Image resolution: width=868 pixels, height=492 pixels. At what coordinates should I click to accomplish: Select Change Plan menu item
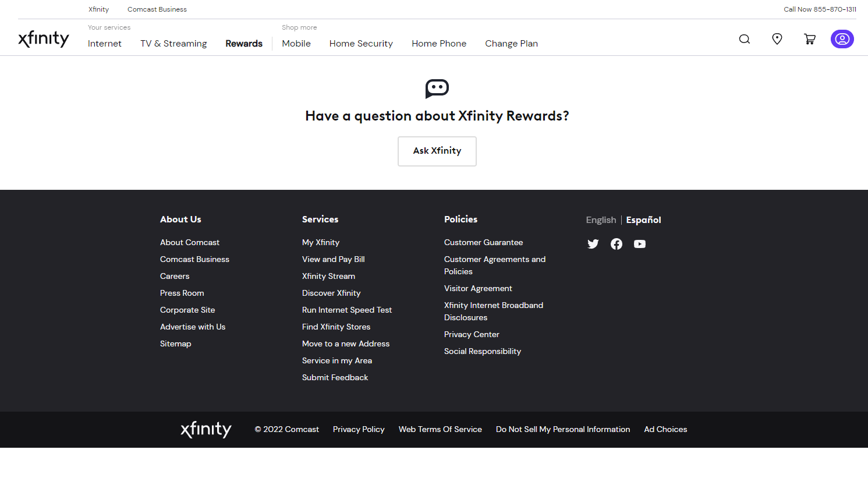click(512, 44)
